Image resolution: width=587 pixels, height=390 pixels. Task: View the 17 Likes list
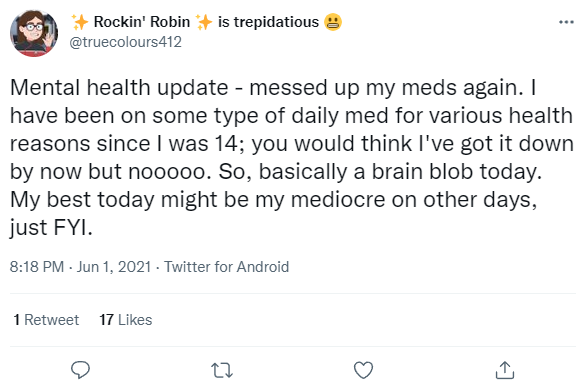[x=126, y=320]
